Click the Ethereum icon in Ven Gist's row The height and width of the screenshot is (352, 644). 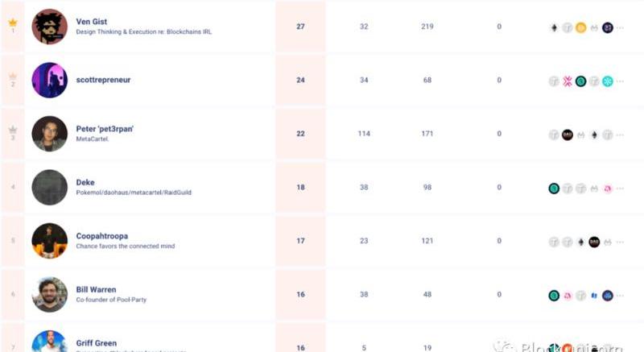[554, 27]
